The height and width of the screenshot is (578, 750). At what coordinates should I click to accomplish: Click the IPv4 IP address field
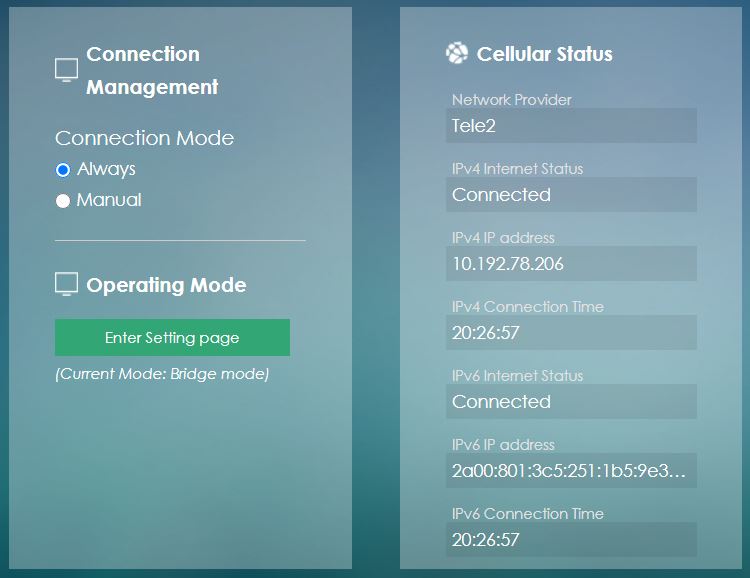pos(571,264)
